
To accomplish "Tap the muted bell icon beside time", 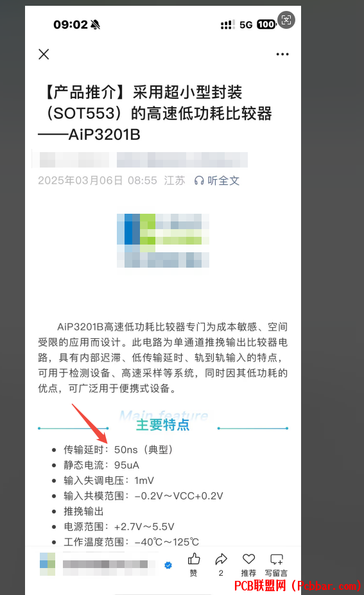I will 95,24.
